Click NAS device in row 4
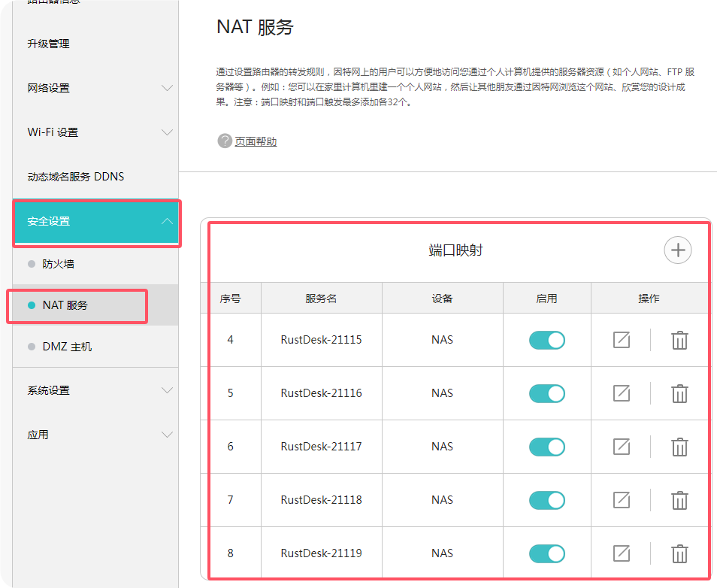 (x=442, y=340)
